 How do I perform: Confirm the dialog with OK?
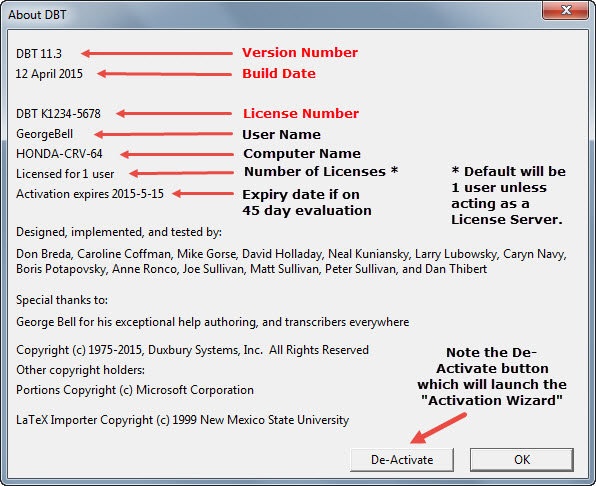522,460
